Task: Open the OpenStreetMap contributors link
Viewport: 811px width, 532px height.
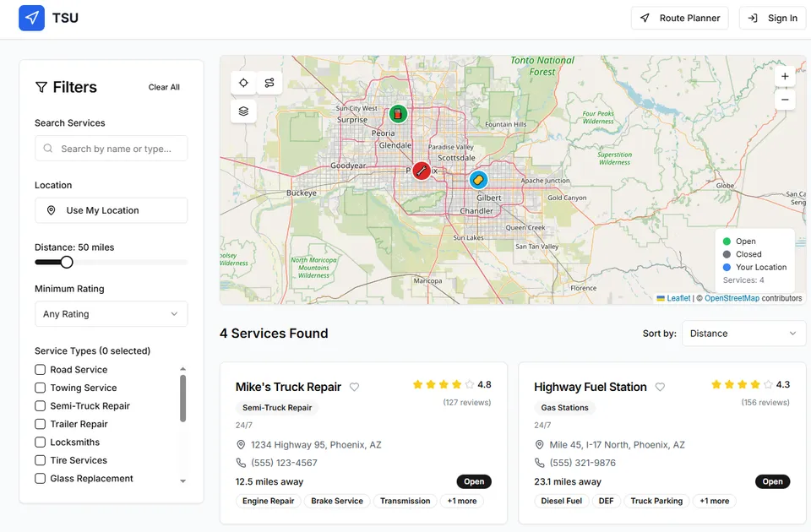Action: click(732, 298)
